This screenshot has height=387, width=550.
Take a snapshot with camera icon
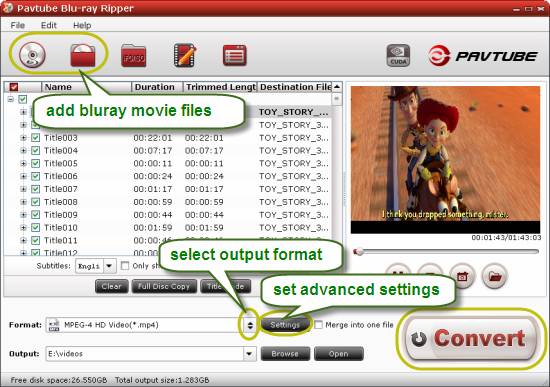tap(462, 277)
